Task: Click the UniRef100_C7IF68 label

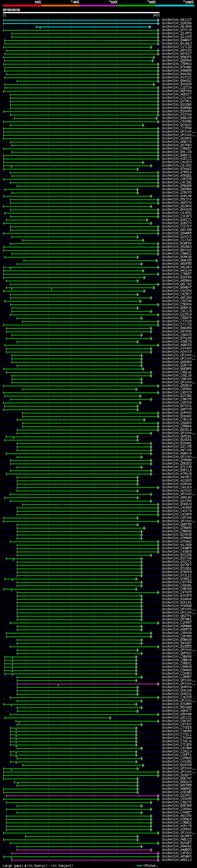Action: point(176,128)
